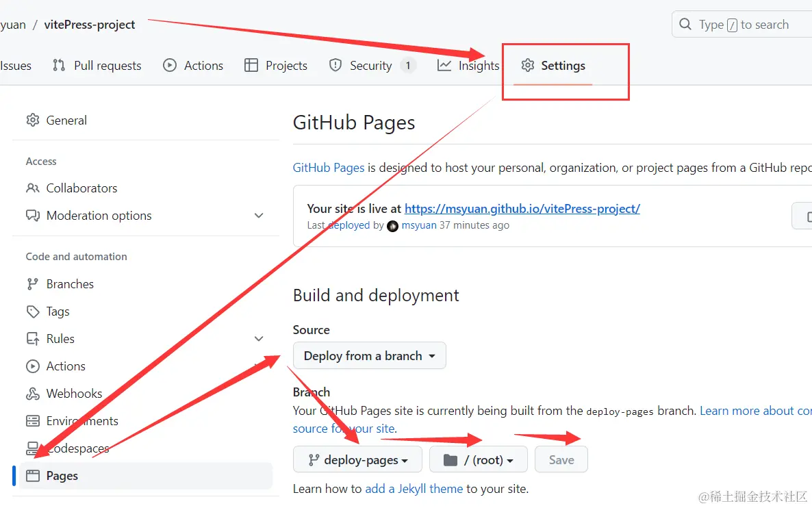Image resolution: width=812 pixels, height=508 pixels.
Task: Click the 'Access' section label
Action: tap(41, 161)
